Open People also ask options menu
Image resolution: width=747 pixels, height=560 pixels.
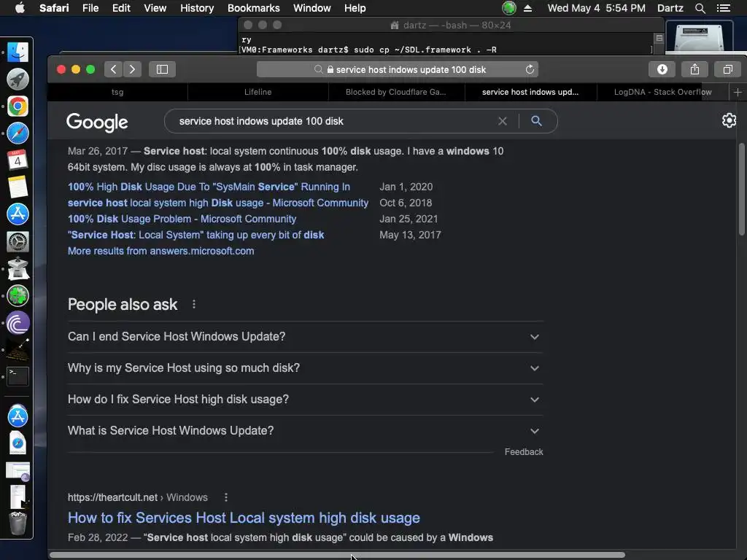(194, 304)
